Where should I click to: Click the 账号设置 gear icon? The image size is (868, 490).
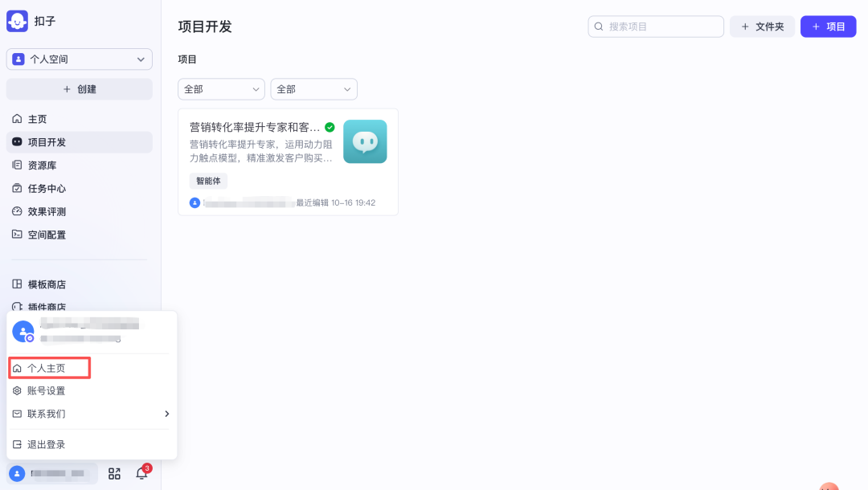[17, 390]
